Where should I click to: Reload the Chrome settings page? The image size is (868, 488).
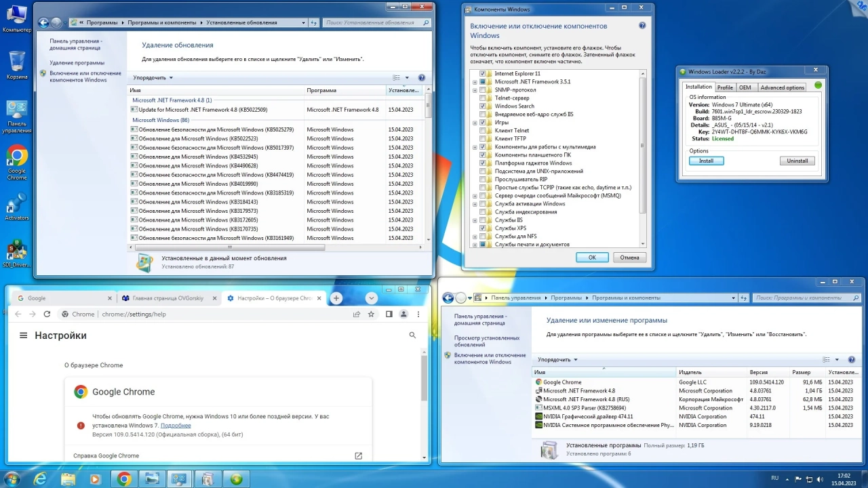tap(47, 314)
